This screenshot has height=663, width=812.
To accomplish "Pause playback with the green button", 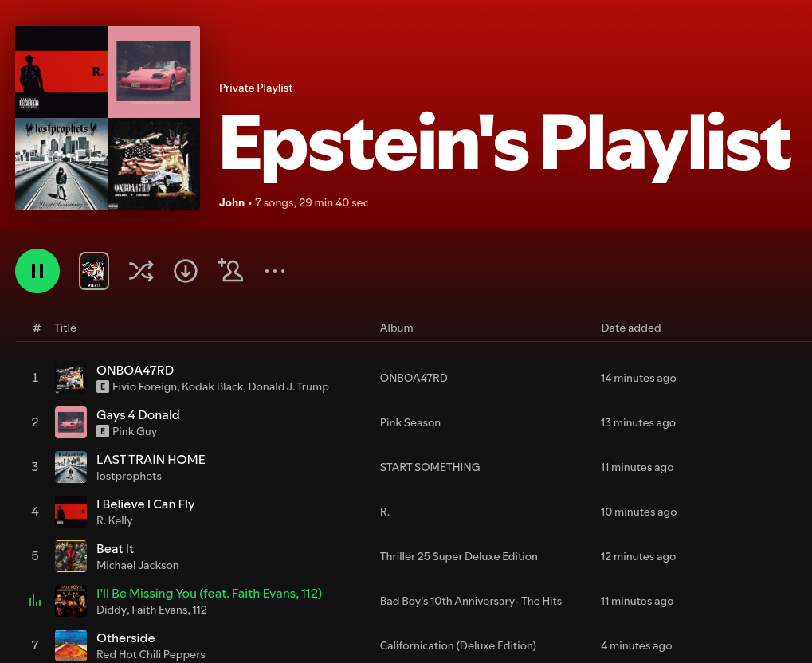I will point(37,271).
